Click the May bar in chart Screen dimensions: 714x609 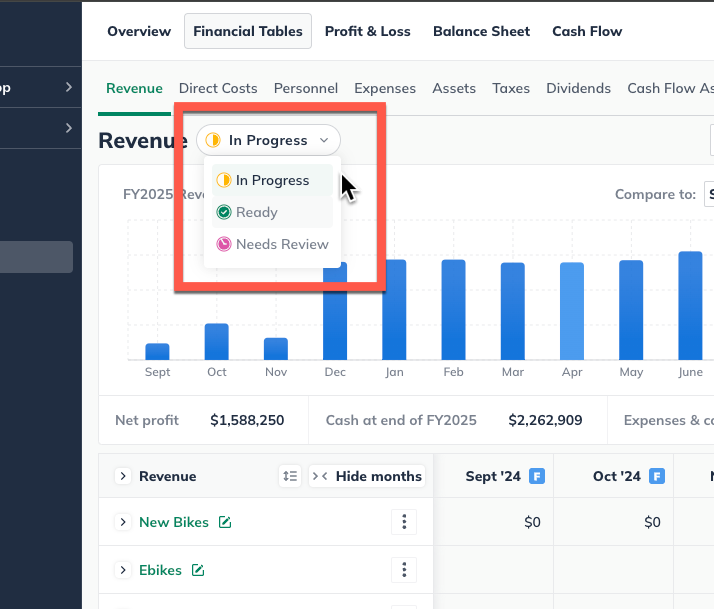631,310
